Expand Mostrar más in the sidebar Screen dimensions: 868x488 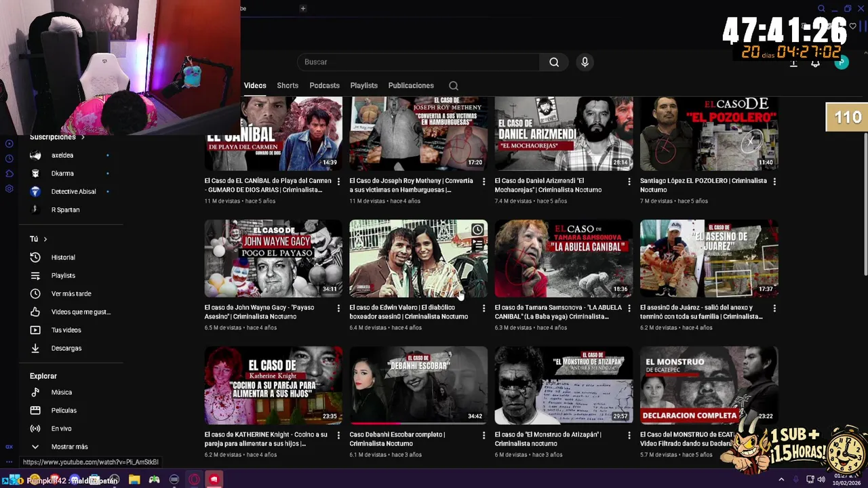(x=71, y=447)
